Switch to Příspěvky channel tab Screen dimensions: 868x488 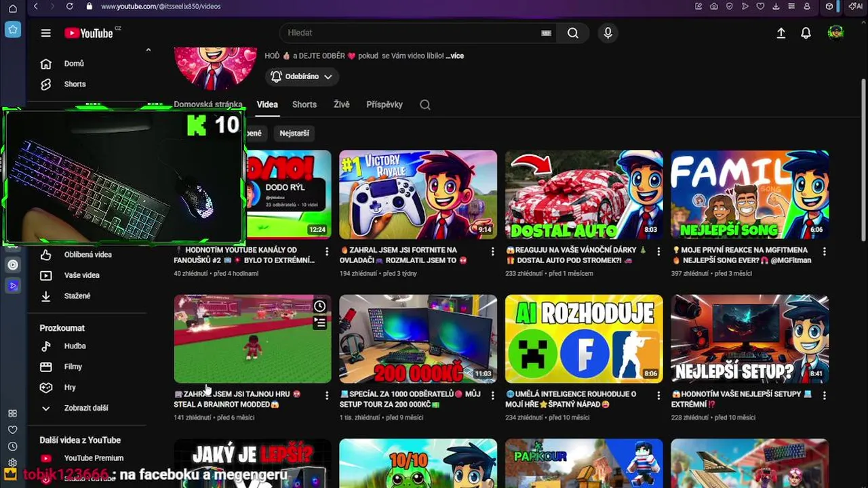coord(384,104)
